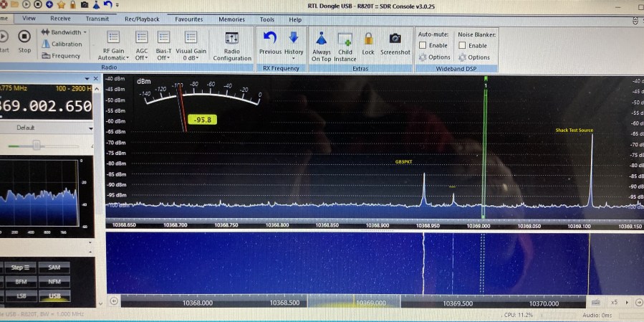644x322 pixels.
Task: Open the Memories tab
Action: 231,19
